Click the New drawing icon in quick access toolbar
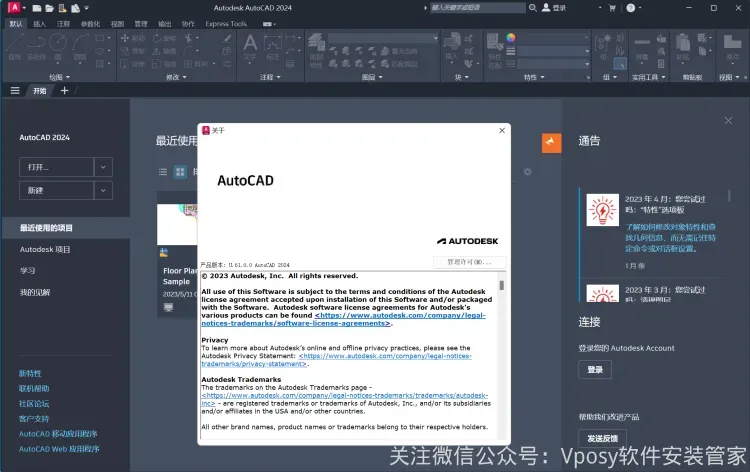 [x=37, y=8]
